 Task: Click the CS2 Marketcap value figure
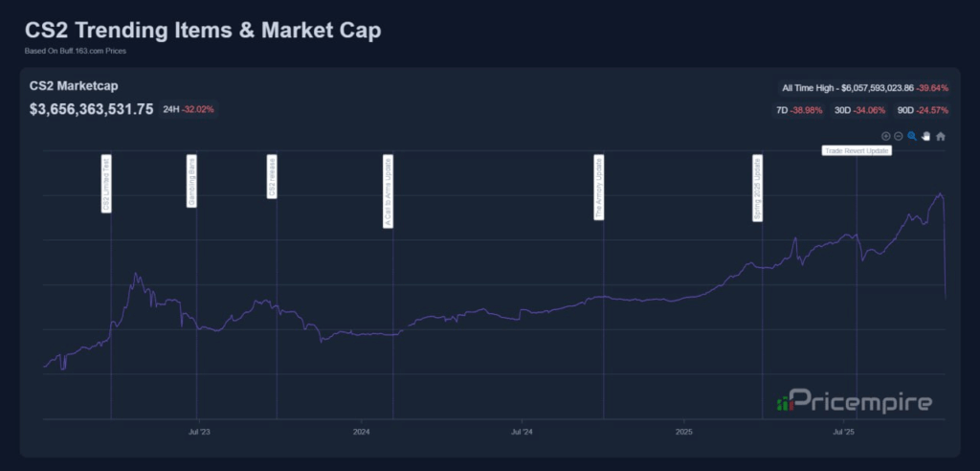pyautogui.click(x=92, y=109)
